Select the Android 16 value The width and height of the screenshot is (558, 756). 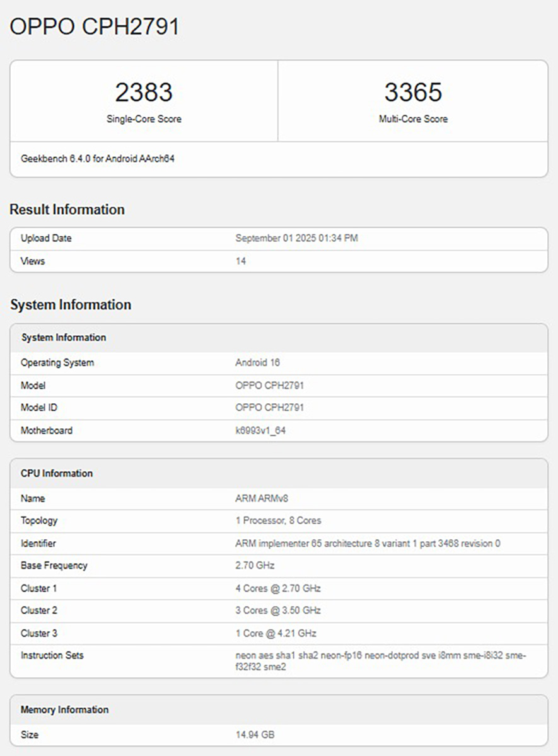click(257, 363)
